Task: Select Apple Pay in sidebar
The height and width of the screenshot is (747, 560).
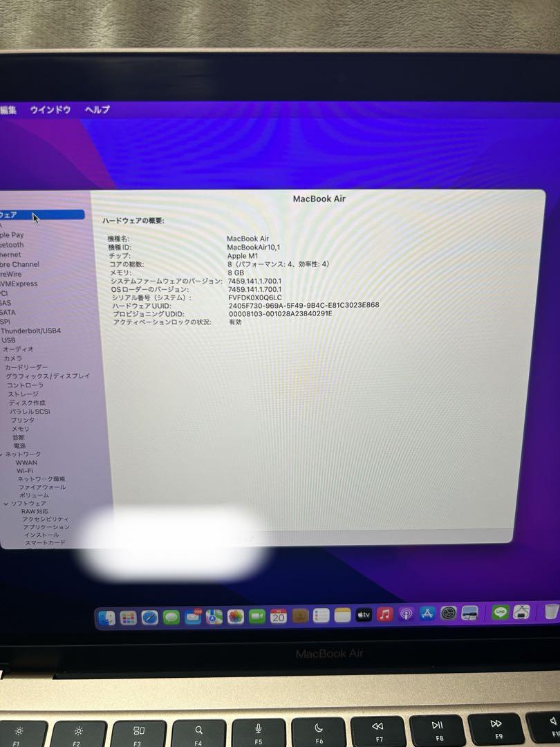Action: pyautogui.click(x=12, y=235)
